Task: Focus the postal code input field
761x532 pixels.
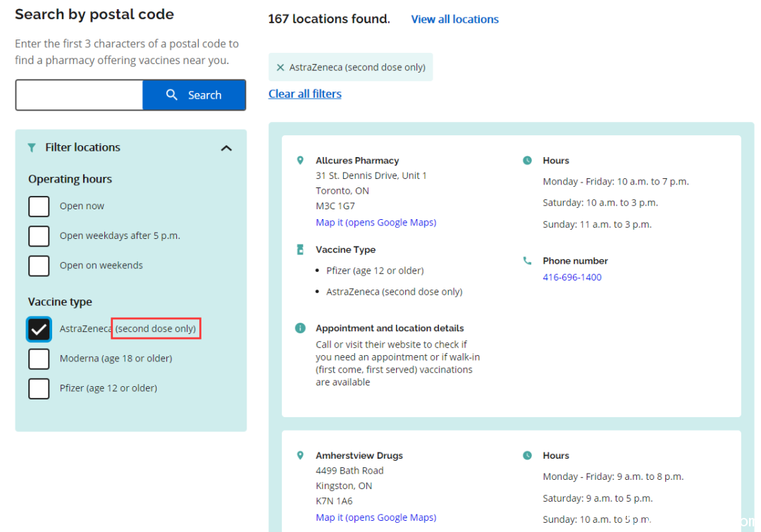Action: [80, 95]
